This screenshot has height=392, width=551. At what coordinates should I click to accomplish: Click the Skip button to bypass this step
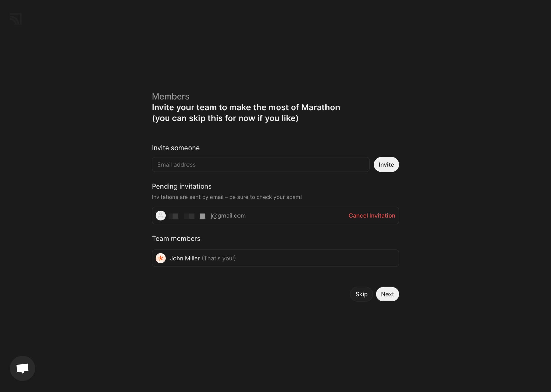point(361,294)
